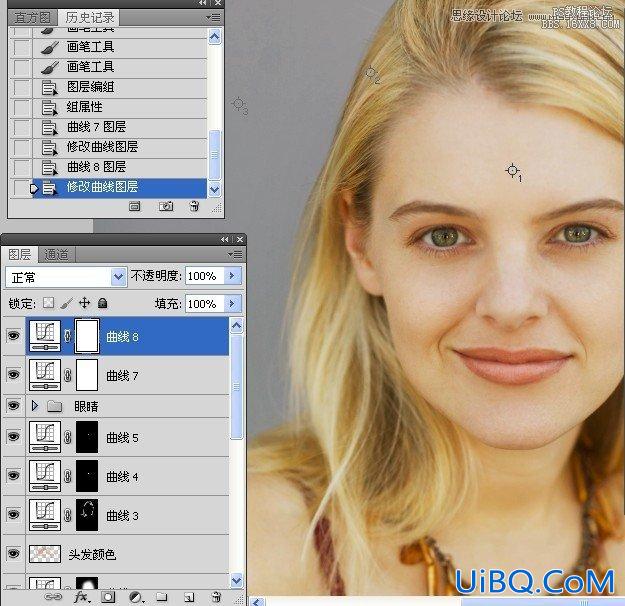Set history brush source beside 组属性
625x606 pixels.
(21, 107)
